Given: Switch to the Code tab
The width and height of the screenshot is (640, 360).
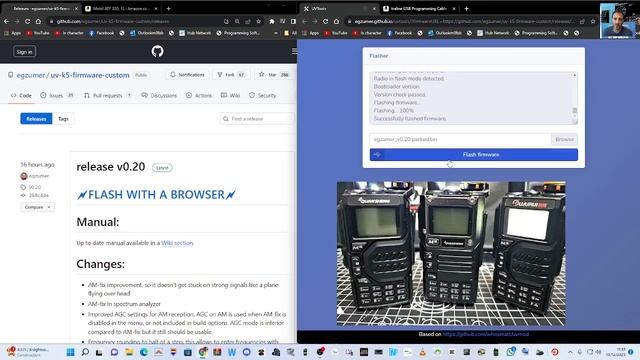Looking at the screenshot, I should point(21,95).
